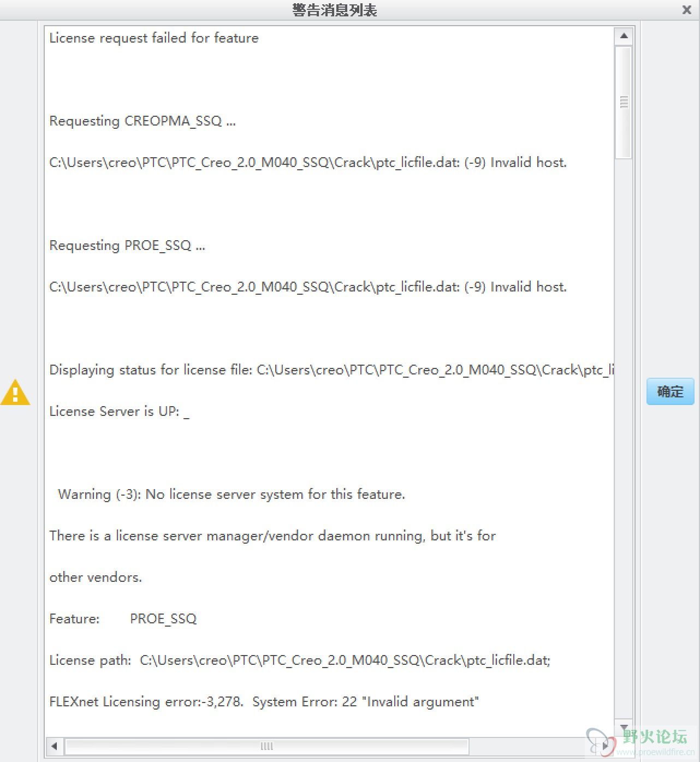Viewport: 700px width, 762px height.
Task: Click the line 'Requesting PROE_SSQ ...'
Action: (127, 245)
